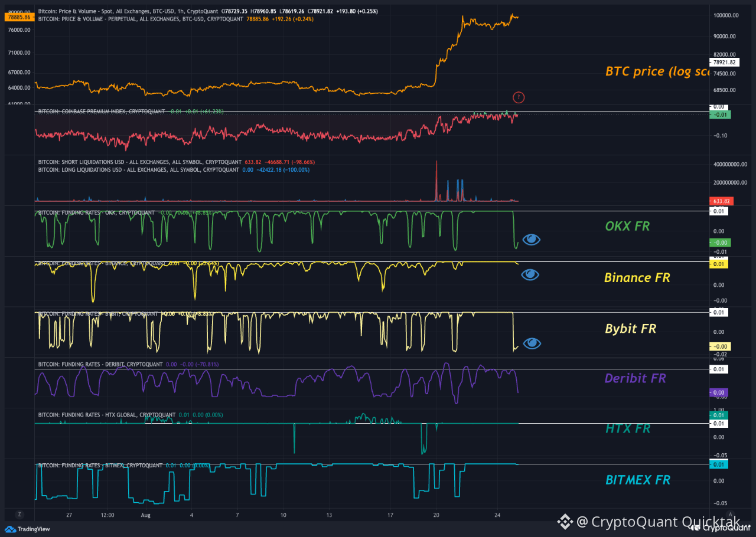Click the Funding Rates Bybit legend title
This screenshot has width=756, height=537.
98,314
